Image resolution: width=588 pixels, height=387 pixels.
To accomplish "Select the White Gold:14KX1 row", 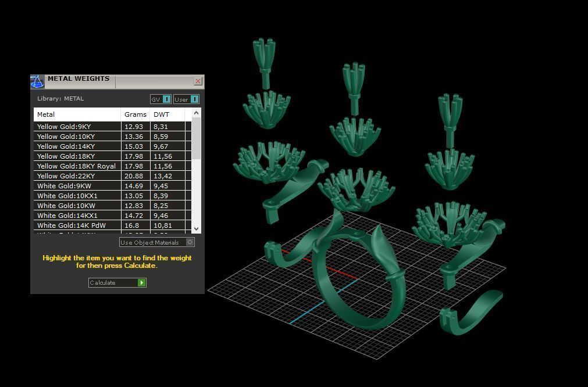I will (113, 216).
